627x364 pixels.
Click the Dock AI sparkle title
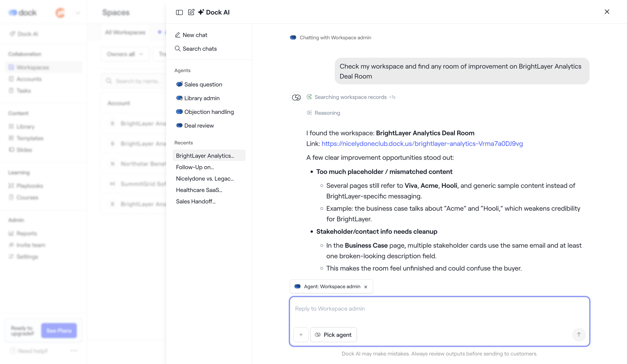[214, 12]
